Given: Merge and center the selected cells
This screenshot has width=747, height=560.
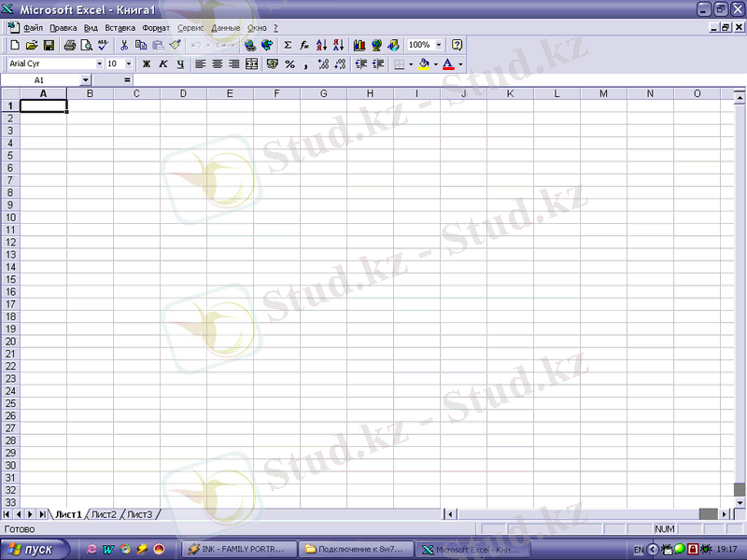Looking at the screenshot, I should (251, 63).
